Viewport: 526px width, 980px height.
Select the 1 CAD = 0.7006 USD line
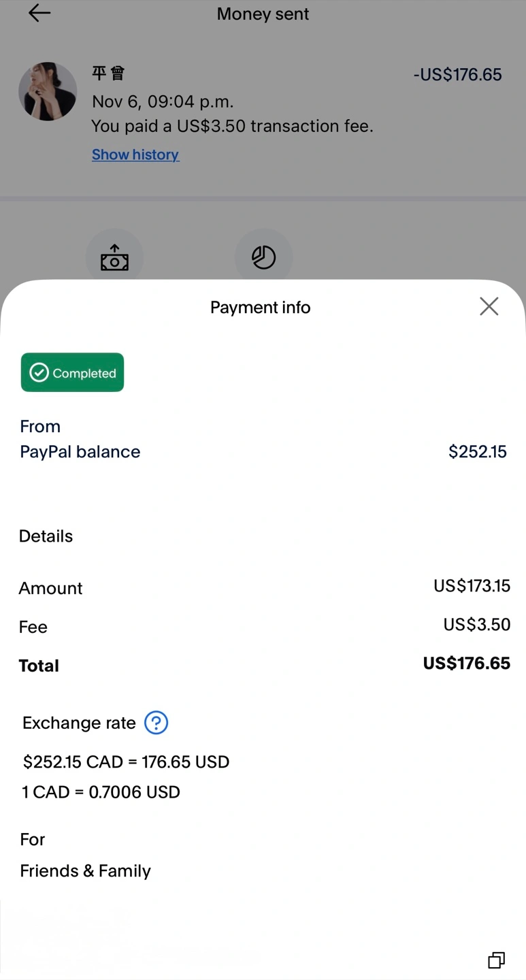coord(101,792)
